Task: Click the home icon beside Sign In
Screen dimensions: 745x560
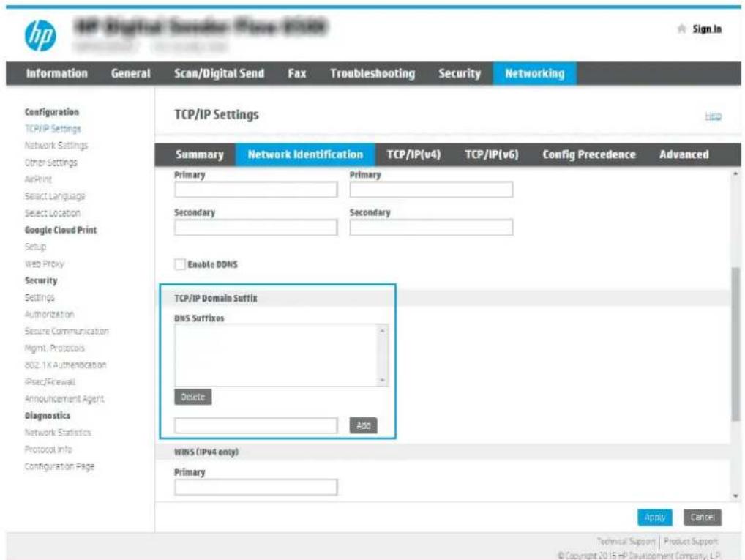Action: pyautogui.click(x=681, y=29)
